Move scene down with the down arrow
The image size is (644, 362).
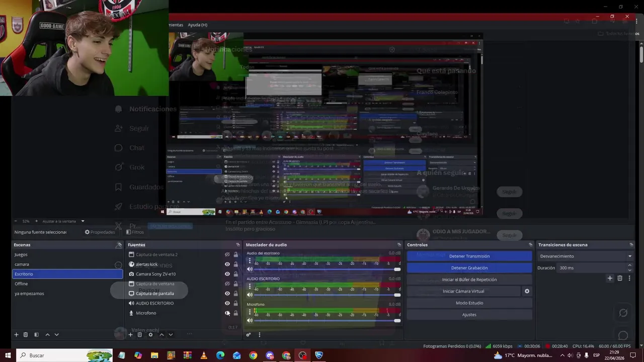(57, 335)
